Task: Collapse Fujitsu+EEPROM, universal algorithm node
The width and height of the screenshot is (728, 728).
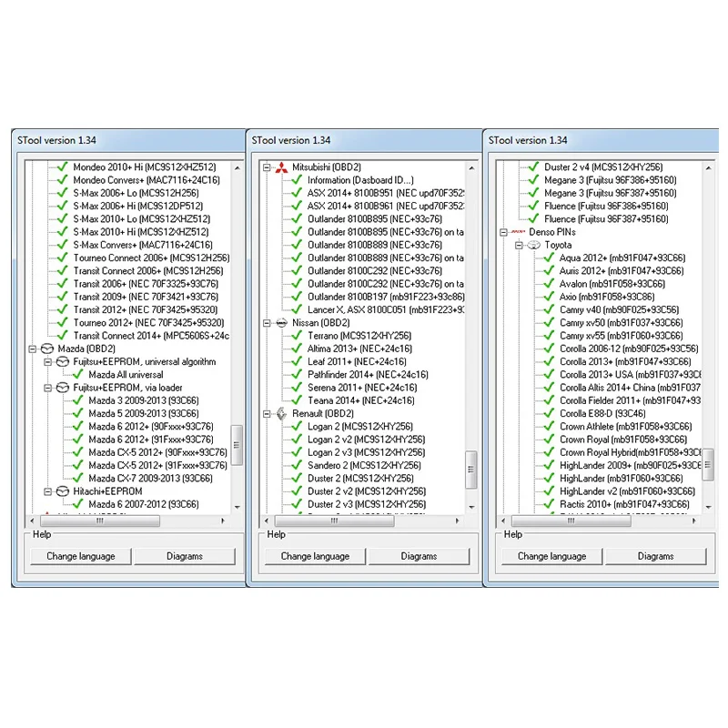Action: click(x=48, y=362)
